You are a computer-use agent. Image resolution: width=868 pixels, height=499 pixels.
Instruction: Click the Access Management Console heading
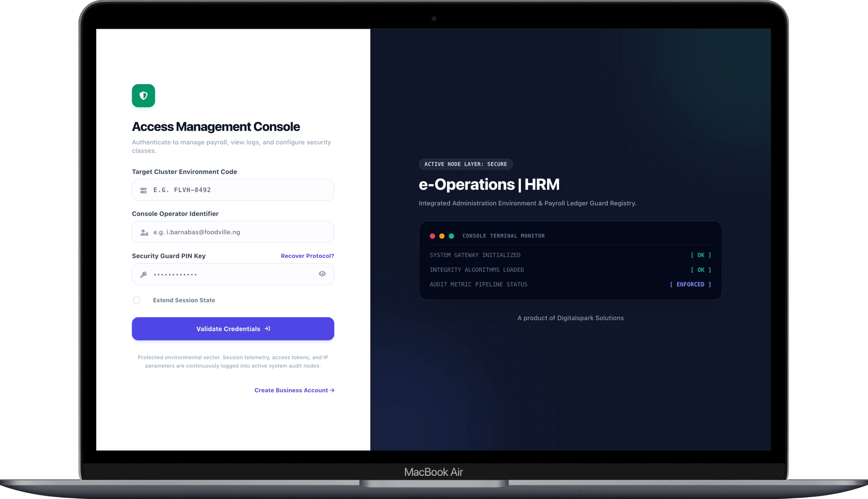click(x=216, y=127)
